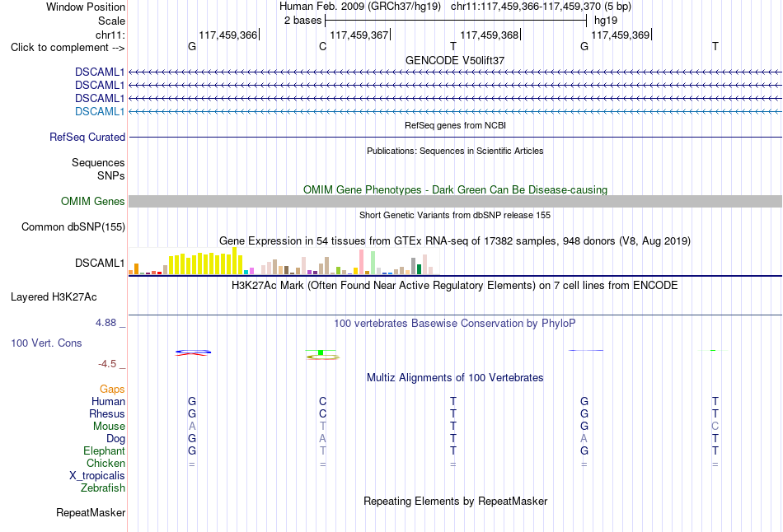783x532 pixels.
Task: Click the dark green GTEx expression bar
Action: pyautogui.click(x=419, y=269)
